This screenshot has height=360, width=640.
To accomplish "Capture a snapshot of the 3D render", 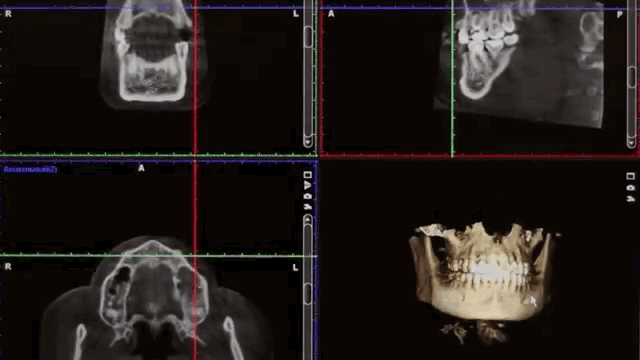I will (x=630, y=188).
